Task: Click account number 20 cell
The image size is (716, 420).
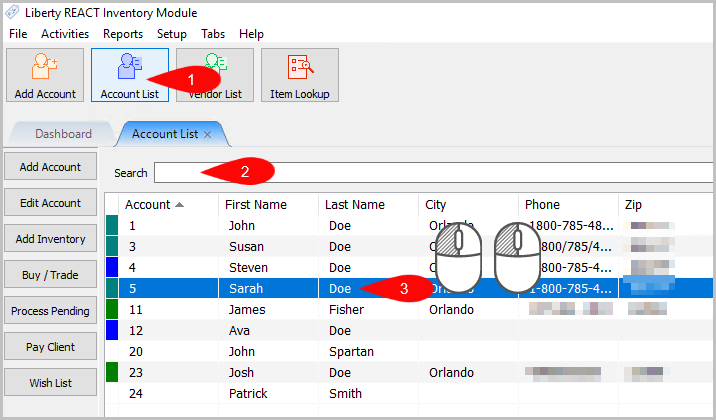Action: [168, 352]
